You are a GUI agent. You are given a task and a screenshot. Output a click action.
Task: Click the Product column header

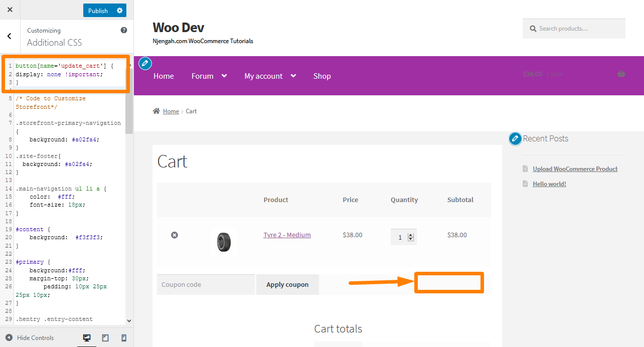[276, 200]
